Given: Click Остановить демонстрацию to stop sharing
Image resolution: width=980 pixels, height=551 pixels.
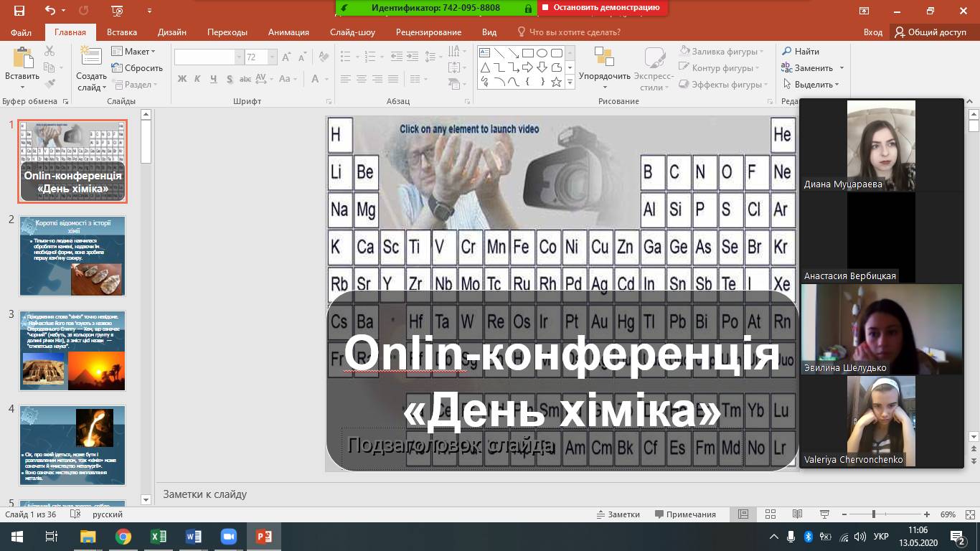Looking at the screenshot, I should [603, 8].
